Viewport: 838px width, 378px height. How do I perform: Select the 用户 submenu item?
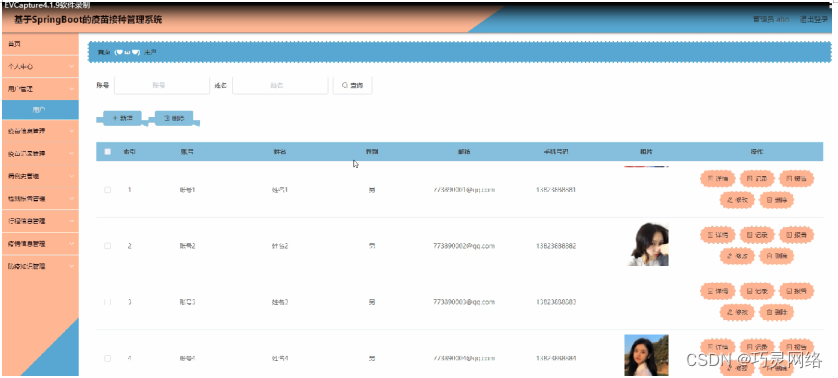(x=40, y=110)
